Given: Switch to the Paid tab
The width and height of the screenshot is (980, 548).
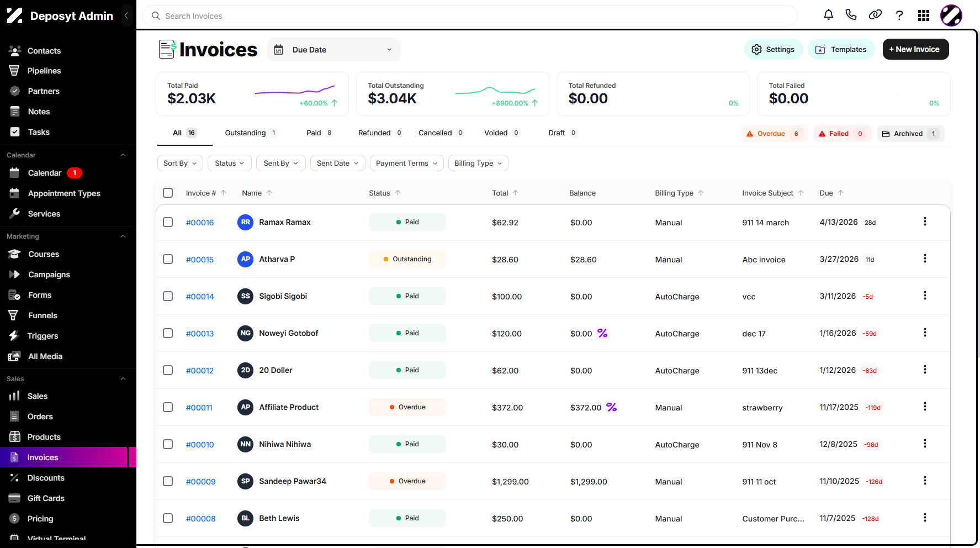Looking at the screenshot, I should click(x=320, y=133).
